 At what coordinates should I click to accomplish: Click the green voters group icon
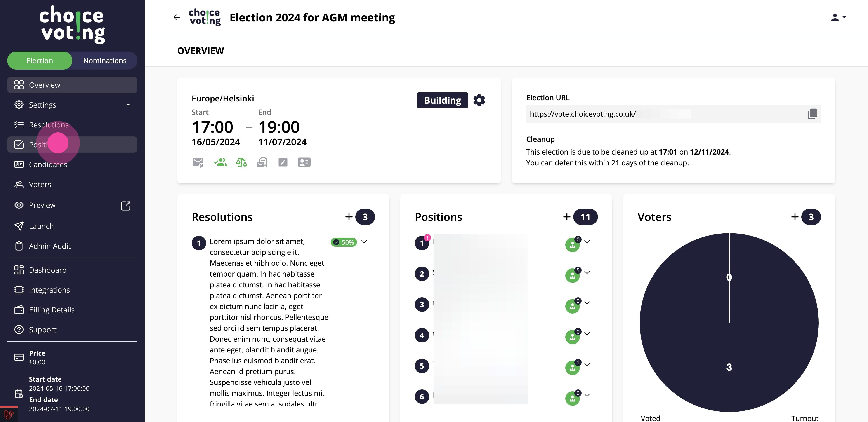coord(220,162)
